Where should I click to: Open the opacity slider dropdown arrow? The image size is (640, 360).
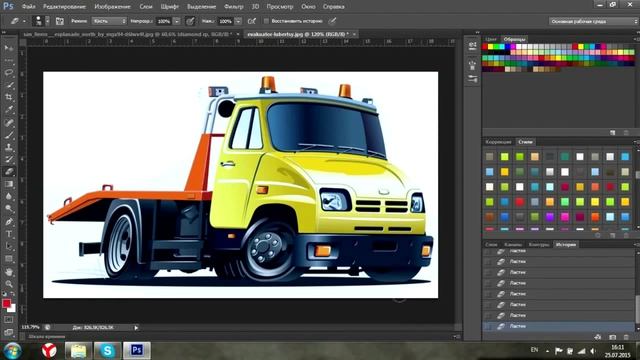(x=177, y=21)
